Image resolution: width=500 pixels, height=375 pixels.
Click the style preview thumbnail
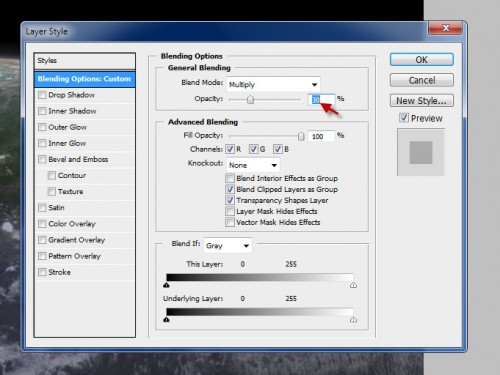(421, 152)
